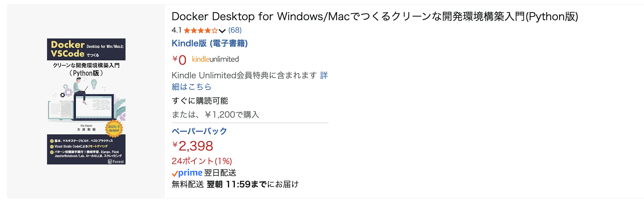Click the ¥0 Kindle price
The width and height of the screenshot is (644, 200).
click(179, 60)
